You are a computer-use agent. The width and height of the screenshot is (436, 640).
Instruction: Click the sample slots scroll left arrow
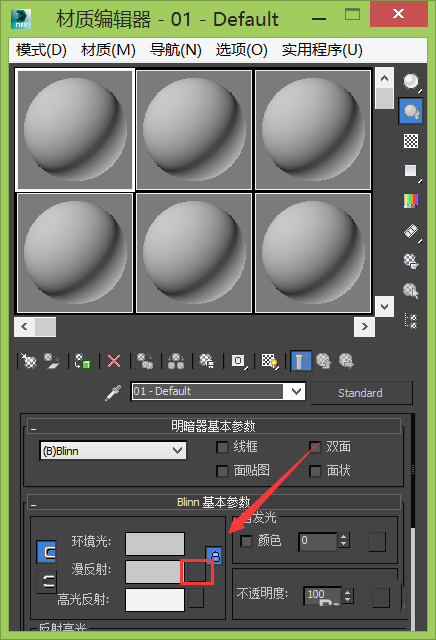24,327
